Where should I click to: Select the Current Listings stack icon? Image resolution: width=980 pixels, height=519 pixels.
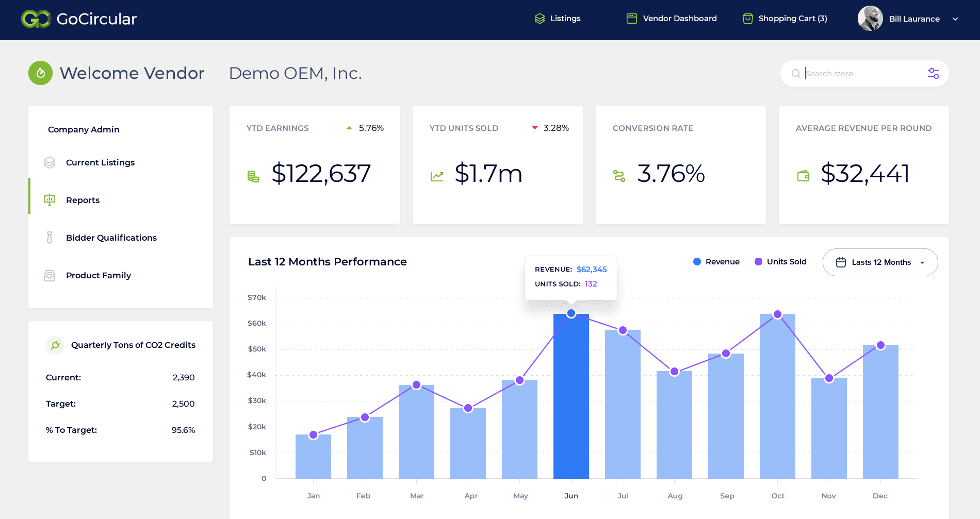[x=49, y=162]
